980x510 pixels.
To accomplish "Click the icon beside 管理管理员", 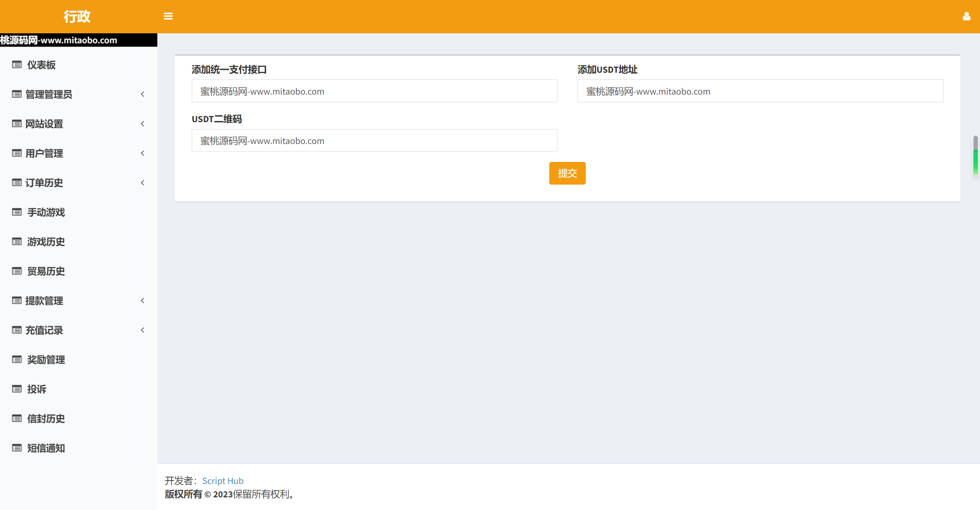I will point(17,94).
